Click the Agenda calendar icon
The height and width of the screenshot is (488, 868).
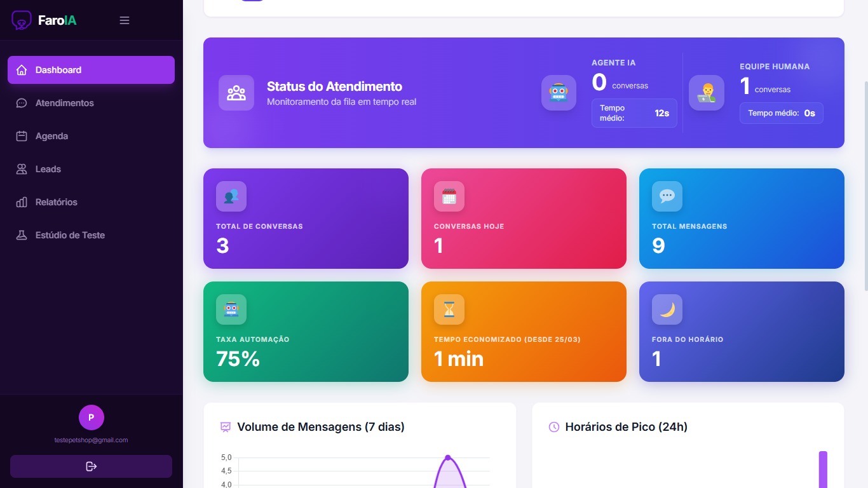pyautogui.click(x=22, y=136)
